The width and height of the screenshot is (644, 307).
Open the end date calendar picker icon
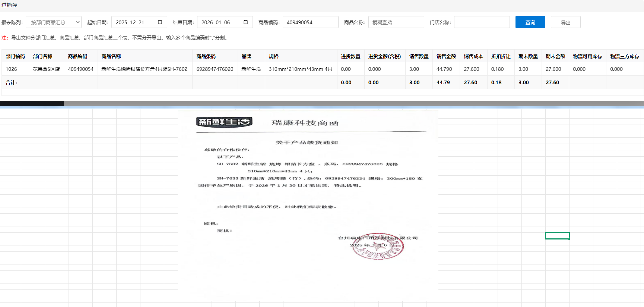(x=245, y=22)
